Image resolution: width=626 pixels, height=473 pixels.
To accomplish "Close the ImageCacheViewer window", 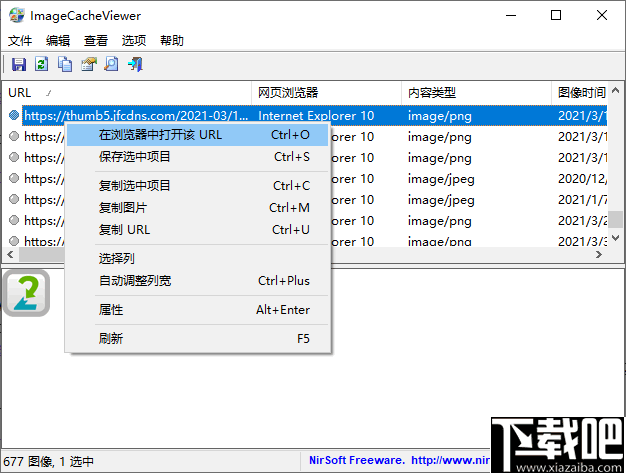I will 602,16.
